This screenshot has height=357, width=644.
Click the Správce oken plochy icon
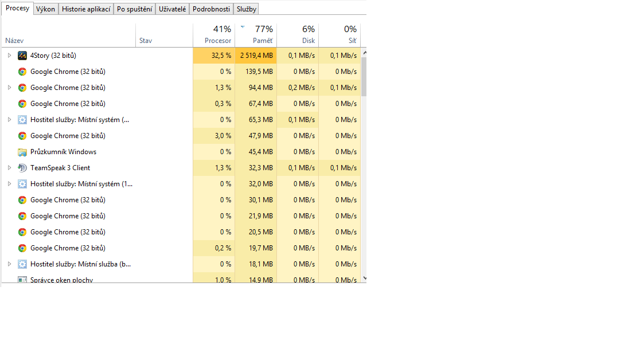click(22, 280)
